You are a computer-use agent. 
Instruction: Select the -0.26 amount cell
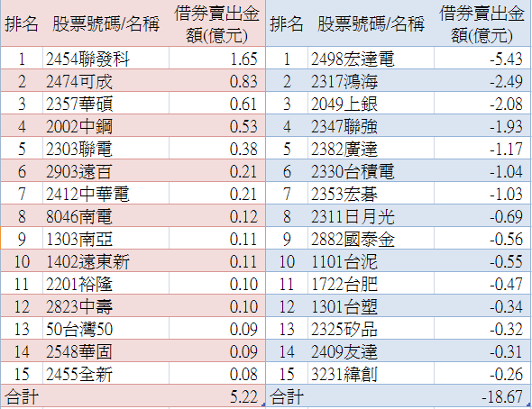pyautogui.click(x=482, y=374)
